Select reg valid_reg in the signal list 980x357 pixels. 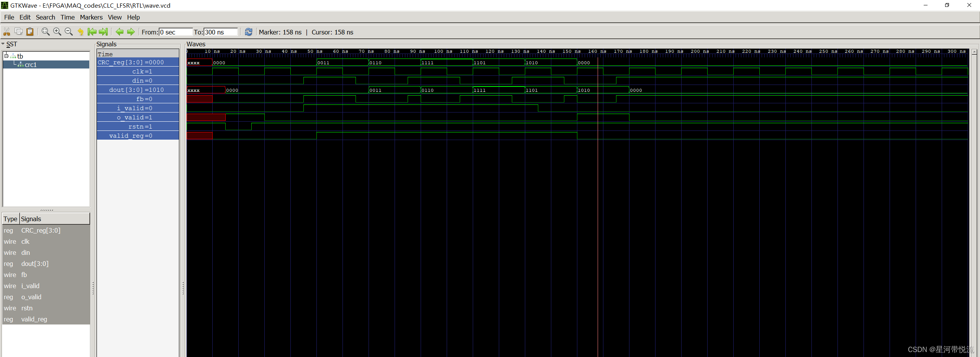46,319
